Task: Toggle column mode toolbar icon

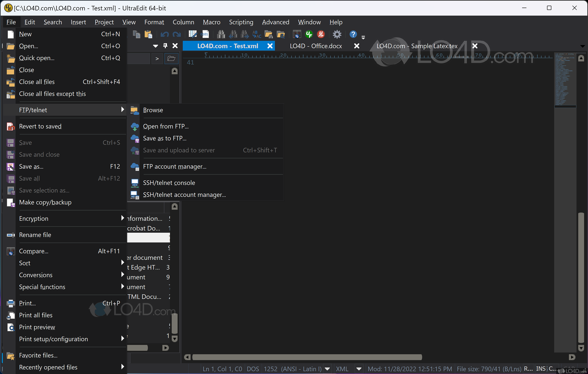Action: pyautogui.click(x=192, y=34)
